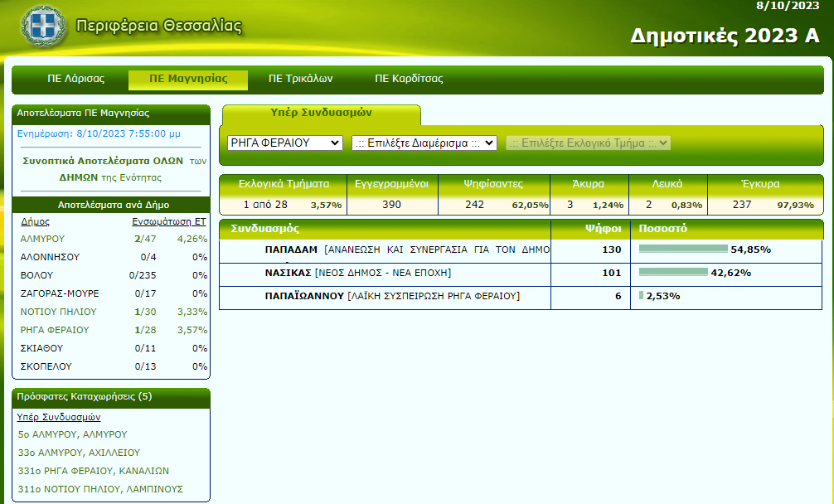
Task: Open ΝΟΤΙΟΥ ΠΗΛΙΟΥ municipality results
Action: click(58, 312)
